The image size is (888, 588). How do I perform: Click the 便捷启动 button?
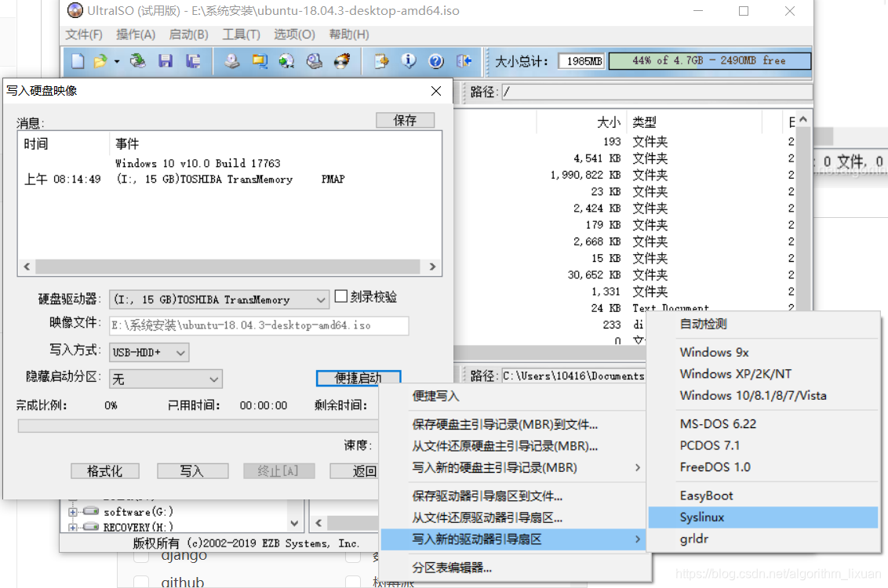358,377
